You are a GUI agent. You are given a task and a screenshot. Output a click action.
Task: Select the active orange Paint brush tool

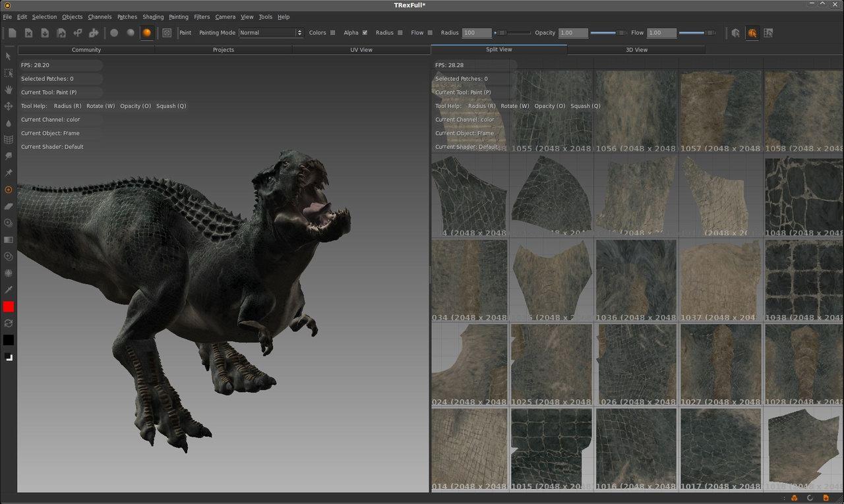pyautogui.click(x=9, y=190)
